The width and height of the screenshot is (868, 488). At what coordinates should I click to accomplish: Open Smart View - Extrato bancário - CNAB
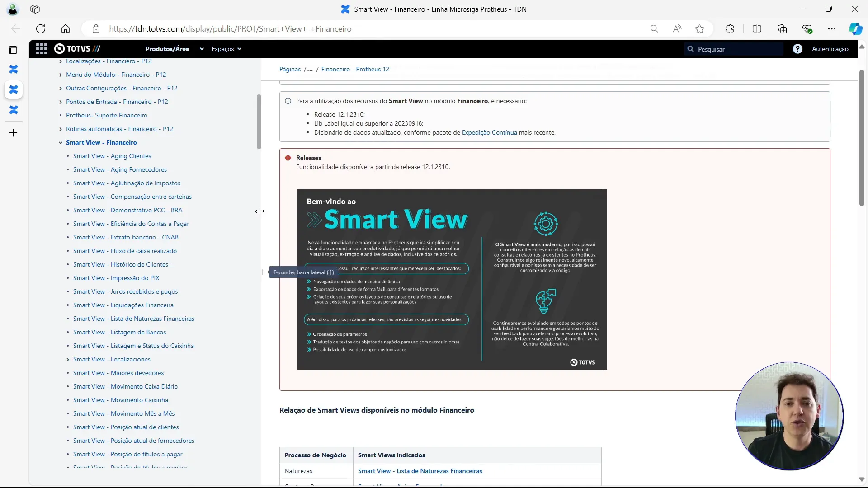tap(126, 237)
